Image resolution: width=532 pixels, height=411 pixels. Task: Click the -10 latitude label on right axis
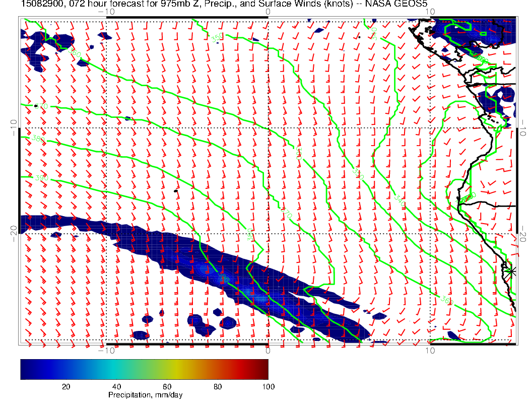click(x=523, y=126)
